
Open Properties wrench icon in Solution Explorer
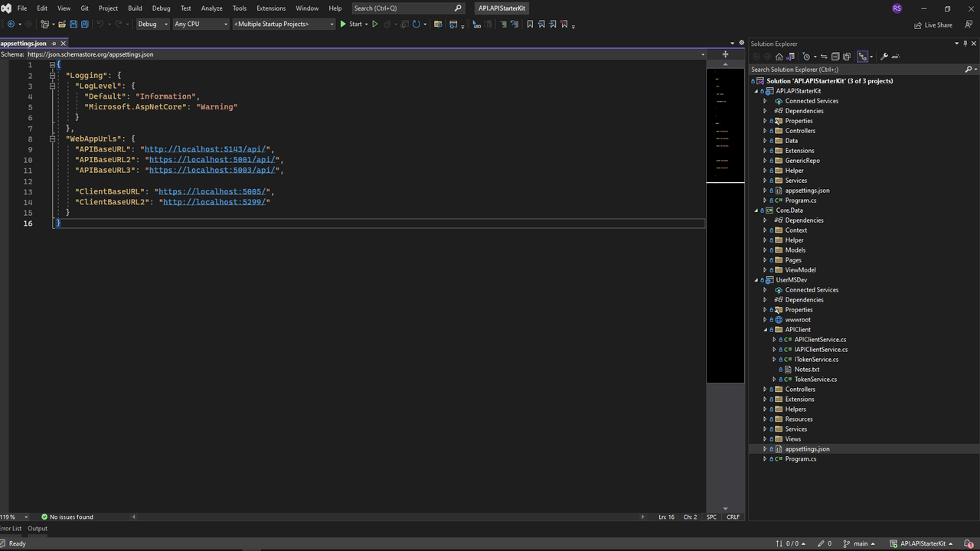coord(884,57)
